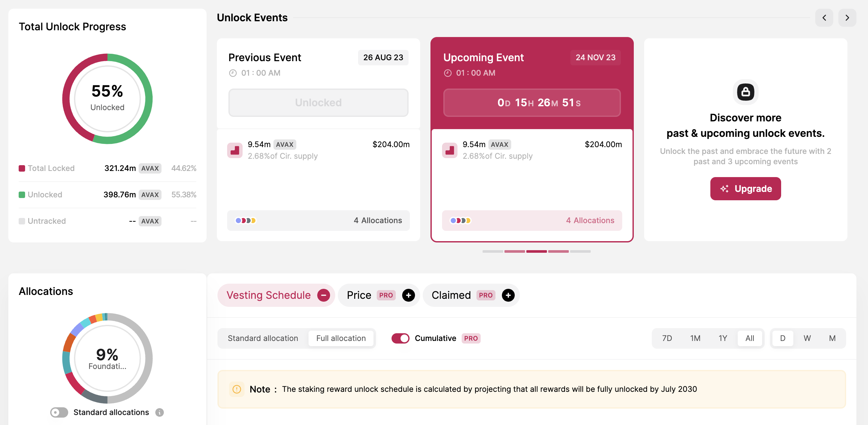
Task: Select the W chart interval tab
Action: pyautogui.click(x=807, y=338)
